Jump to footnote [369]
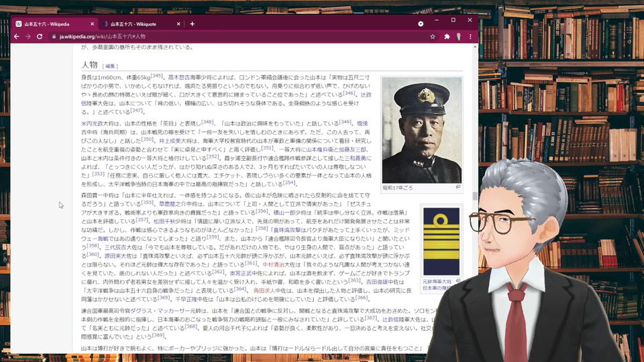 (x=158, y=335)
